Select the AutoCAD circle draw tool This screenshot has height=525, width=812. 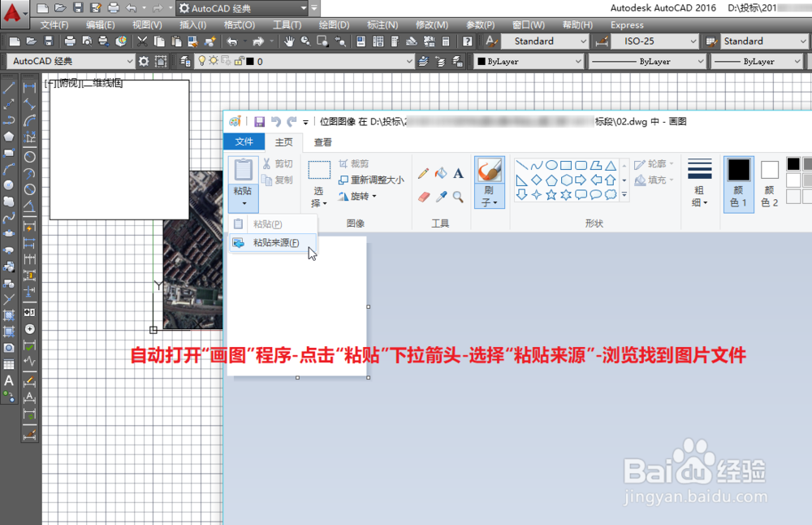coord(9,185)
